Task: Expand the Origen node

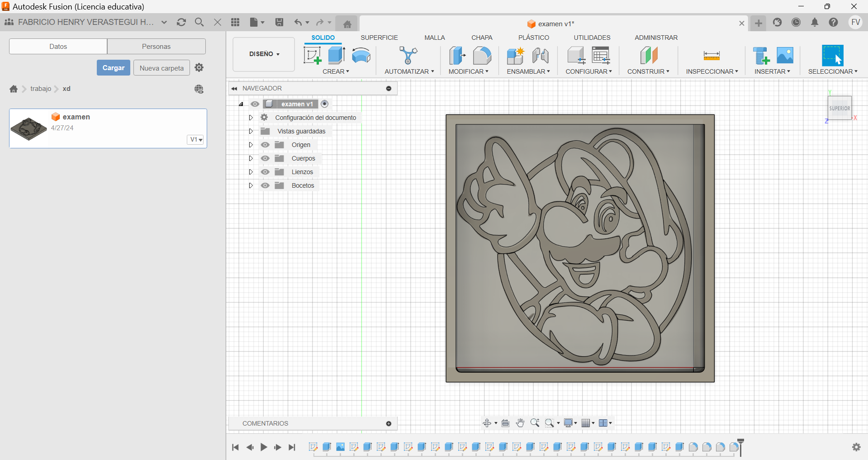Action: [251, 145]
